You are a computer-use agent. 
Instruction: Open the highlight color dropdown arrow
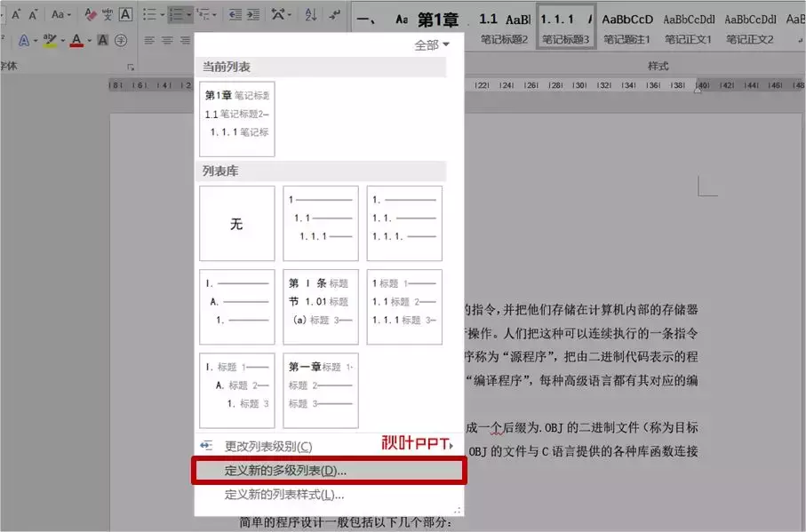(63, 41)
